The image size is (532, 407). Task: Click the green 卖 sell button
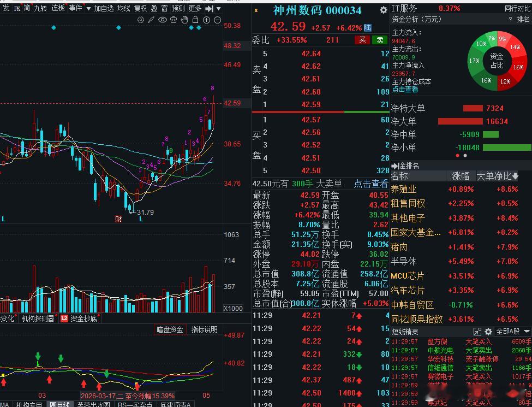pyautogui.click(x=380, y=40)
